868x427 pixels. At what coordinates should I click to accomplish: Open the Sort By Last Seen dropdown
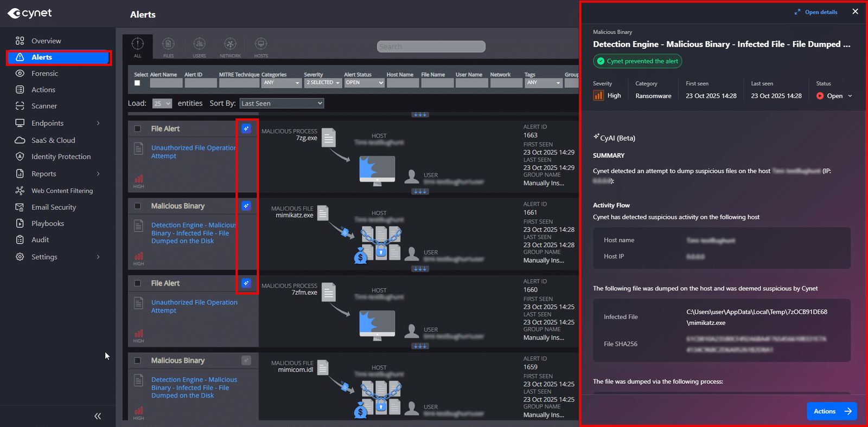(282, 103)
